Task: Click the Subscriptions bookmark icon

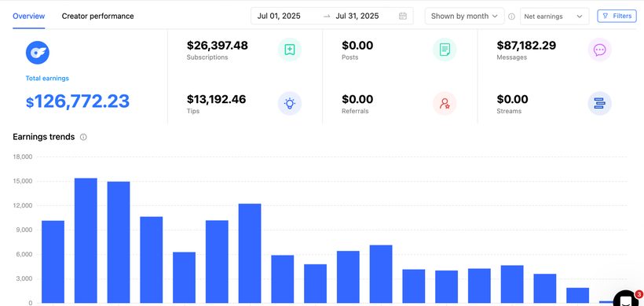Action: [x=290, y=50]
